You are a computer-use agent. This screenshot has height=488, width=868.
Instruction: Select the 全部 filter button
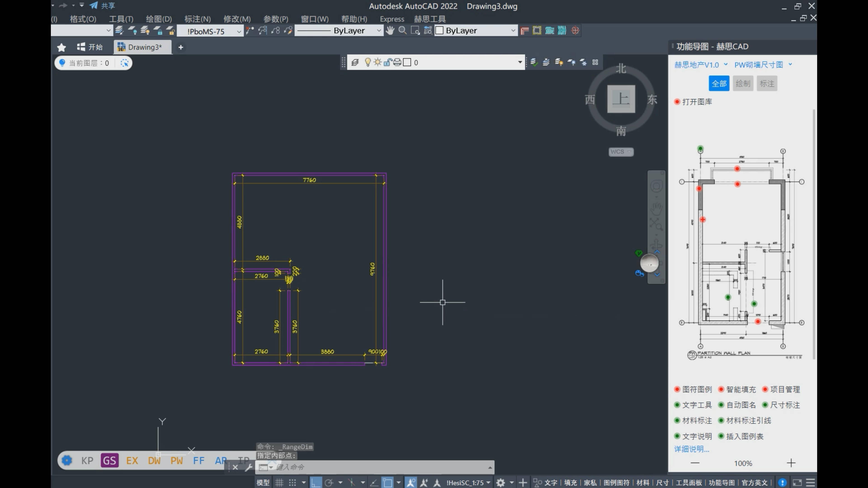(719, 84)
